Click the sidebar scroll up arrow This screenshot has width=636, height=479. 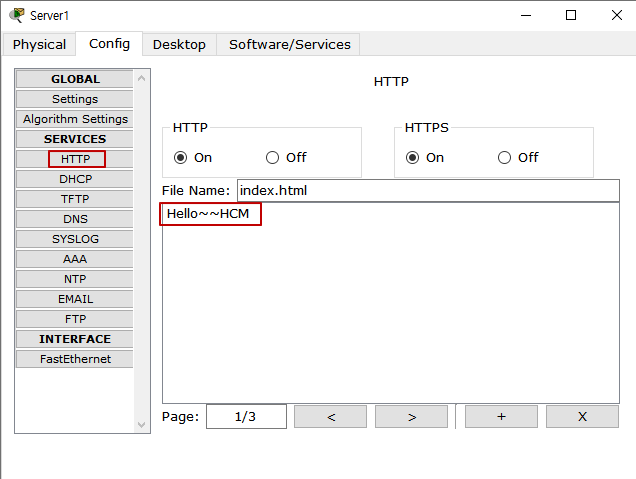coord(142,78)
